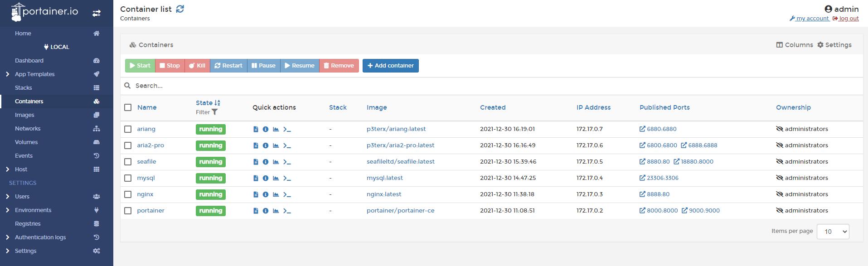Select the mysql container checkbox
The width and height of the screenshot is (868, 266).
click(128, 178)
